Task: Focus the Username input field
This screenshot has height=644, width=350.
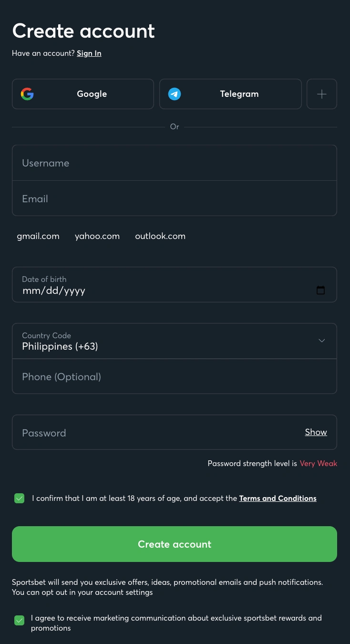Action: click(x=175, y=163)
